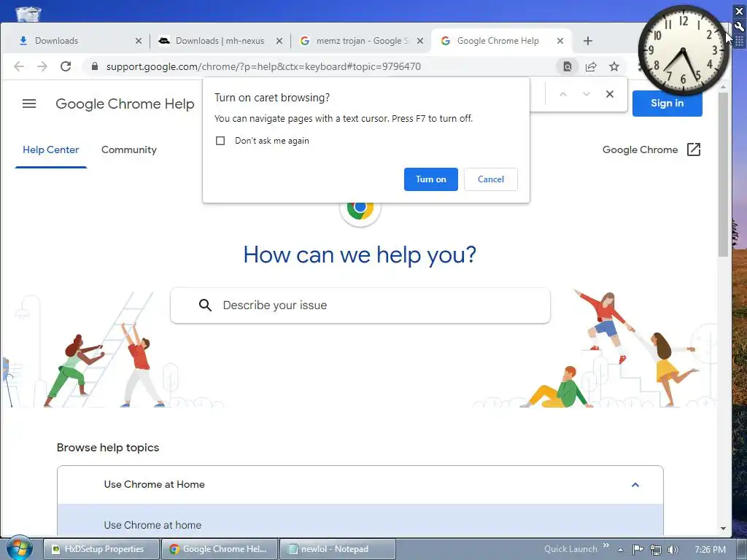
Task: Open a new tab with plus button
Action: (x=588, y=41)
